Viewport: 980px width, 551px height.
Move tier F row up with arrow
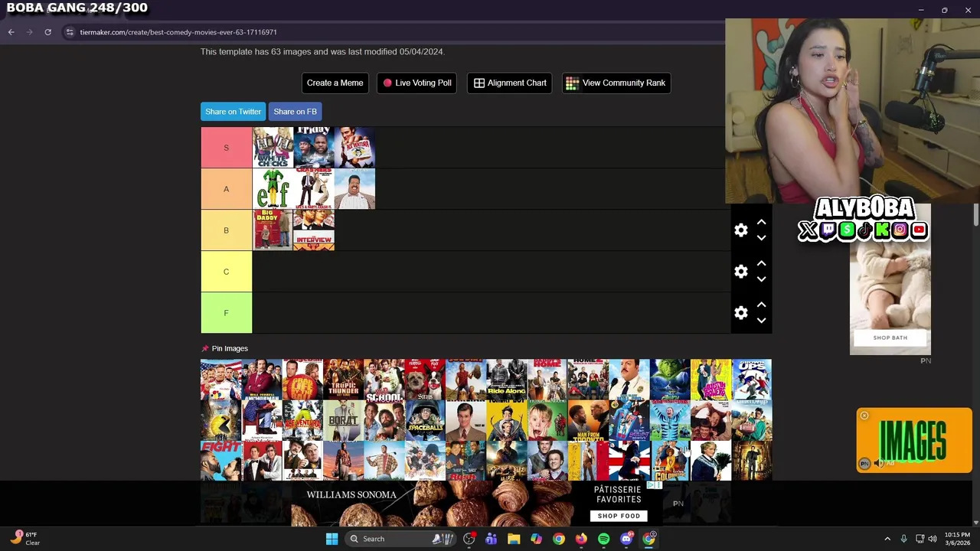click(761, 305)
